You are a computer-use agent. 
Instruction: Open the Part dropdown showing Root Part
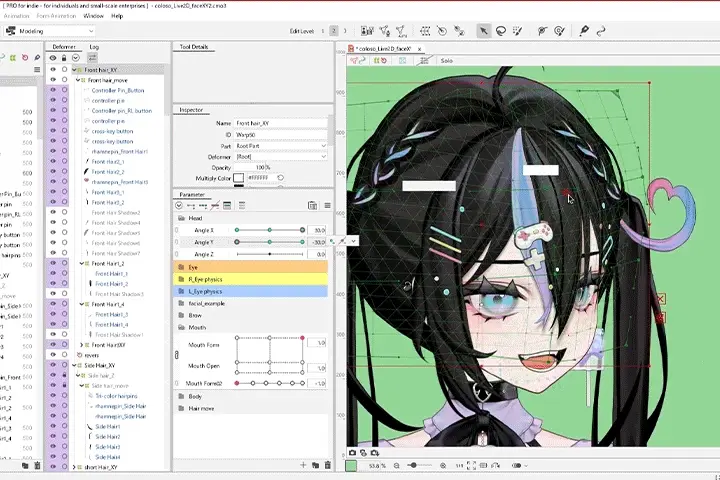pos(281,146)
